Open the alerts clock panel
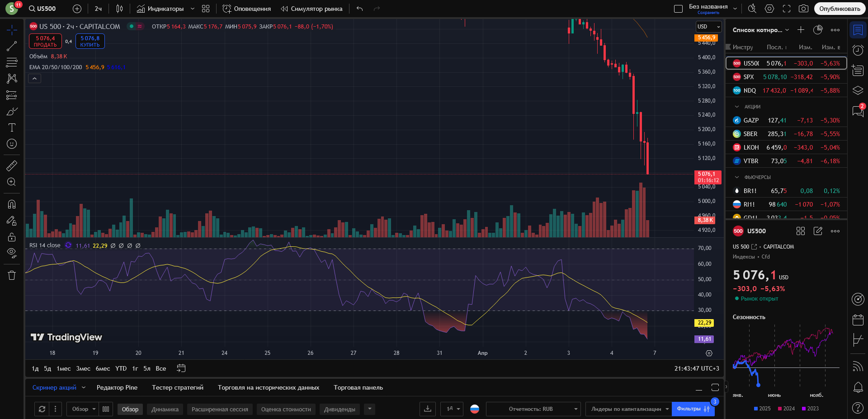Screen dimensions: 868x419 [858, 50]
